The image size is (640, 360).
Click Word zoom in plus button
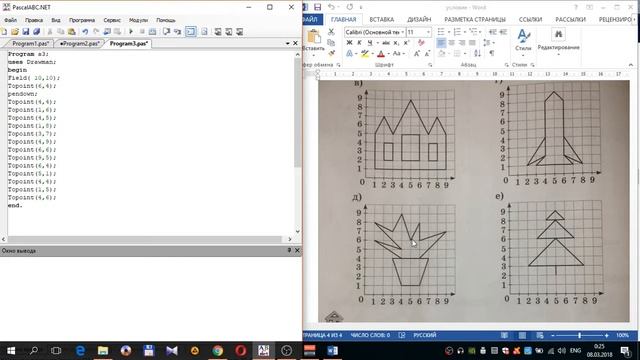[x=607, y=335]
